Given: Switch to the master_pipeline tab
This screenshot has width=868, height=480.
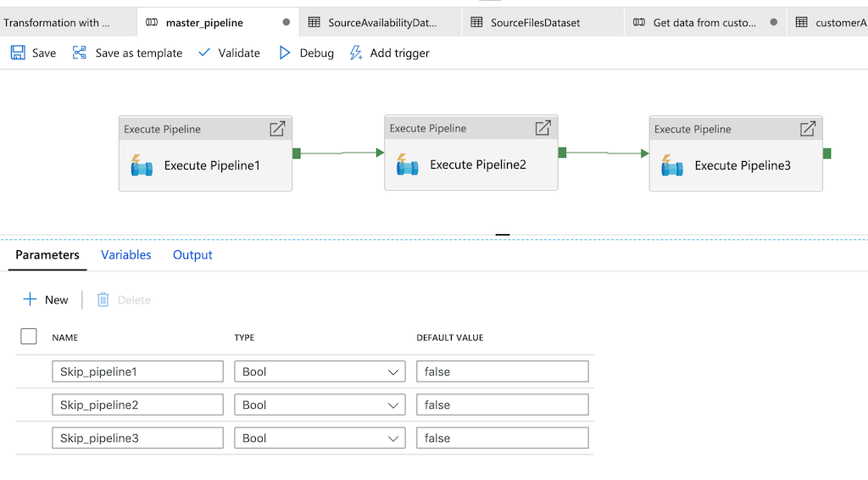Looking at the screenshot, I should pyautogui.click(x=218, y=22).
